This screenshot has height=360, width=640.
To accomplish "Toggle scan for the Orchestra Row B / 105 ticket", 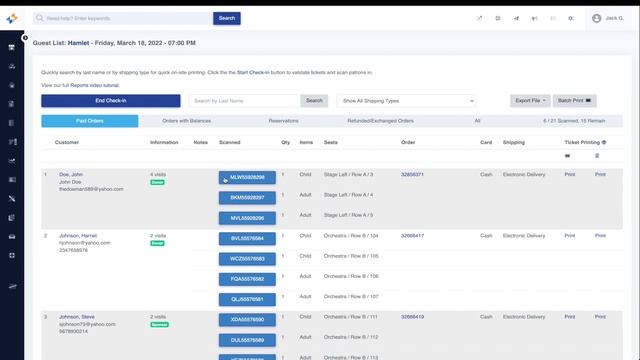I will pos(247,259).
